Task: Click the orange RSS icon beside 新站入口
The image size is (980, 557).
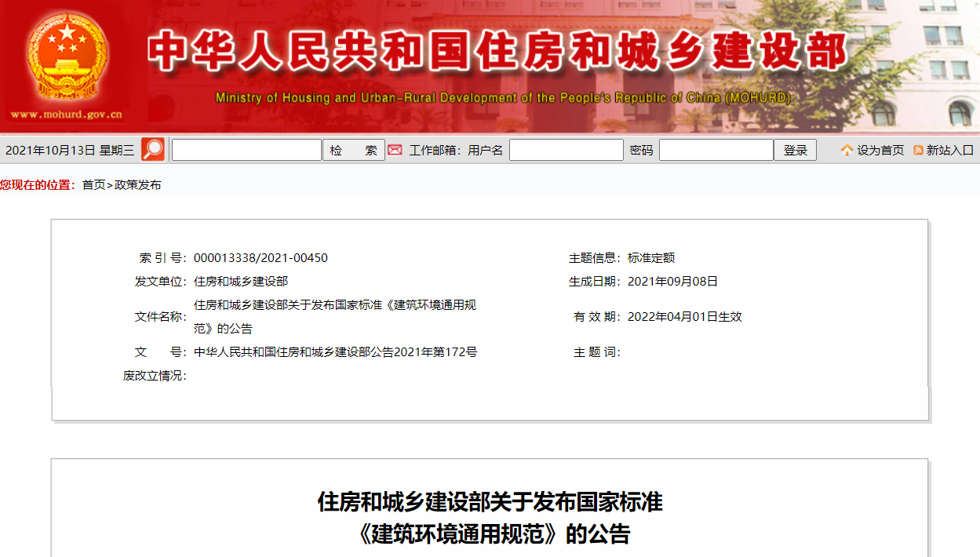Action: (918, 150)
